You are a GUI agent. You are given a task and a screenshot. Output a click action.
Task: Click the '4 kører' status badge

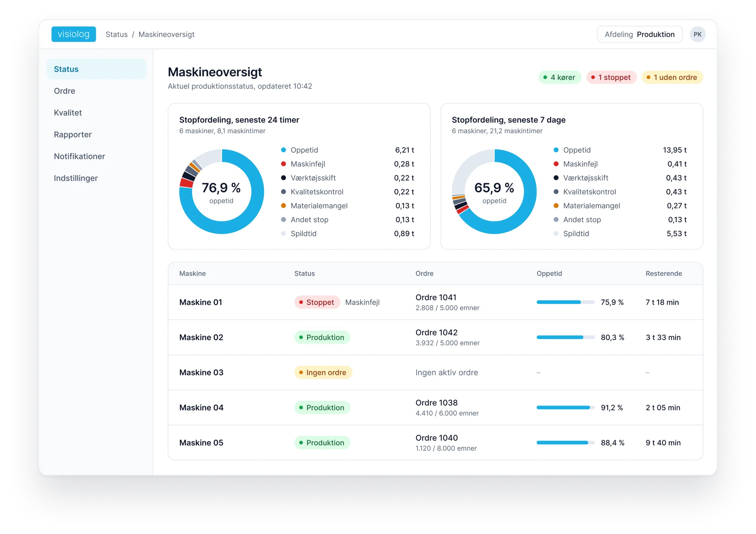click(559, 77)
